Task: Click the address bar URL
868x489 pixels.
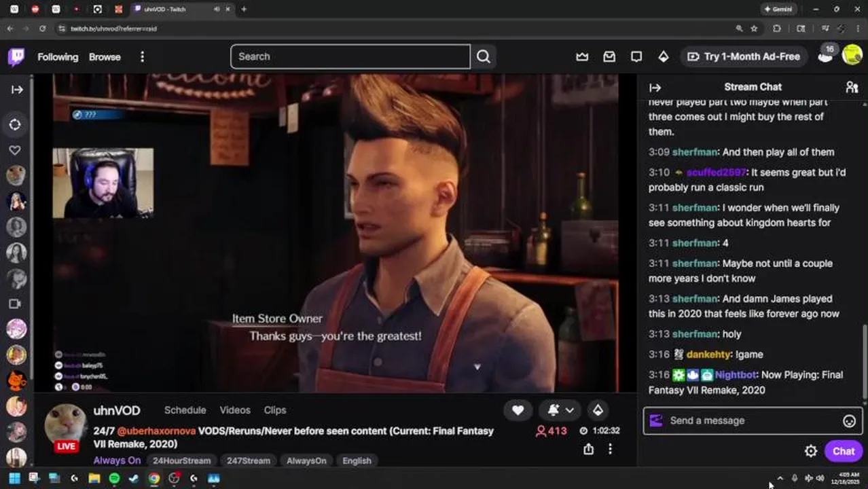Action: point(114,29)
